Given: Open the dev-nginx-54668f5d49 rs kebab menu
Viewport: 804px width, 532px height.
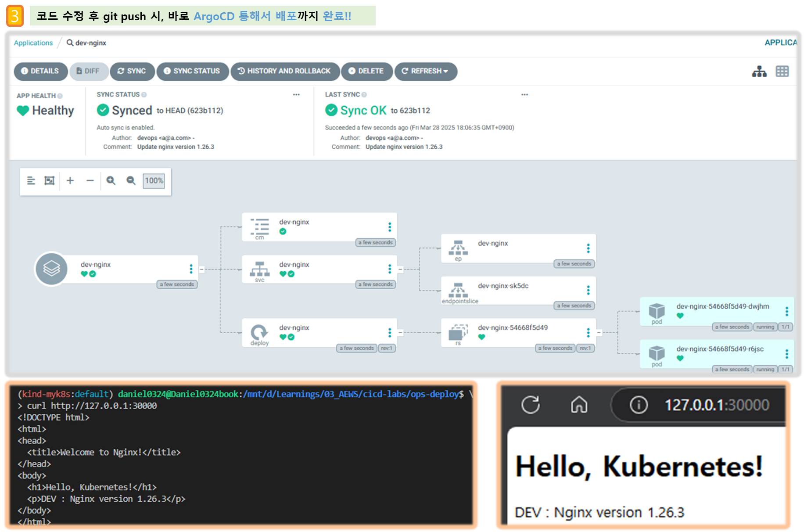Looking at the screenshot, I should [x=589, y=332].
